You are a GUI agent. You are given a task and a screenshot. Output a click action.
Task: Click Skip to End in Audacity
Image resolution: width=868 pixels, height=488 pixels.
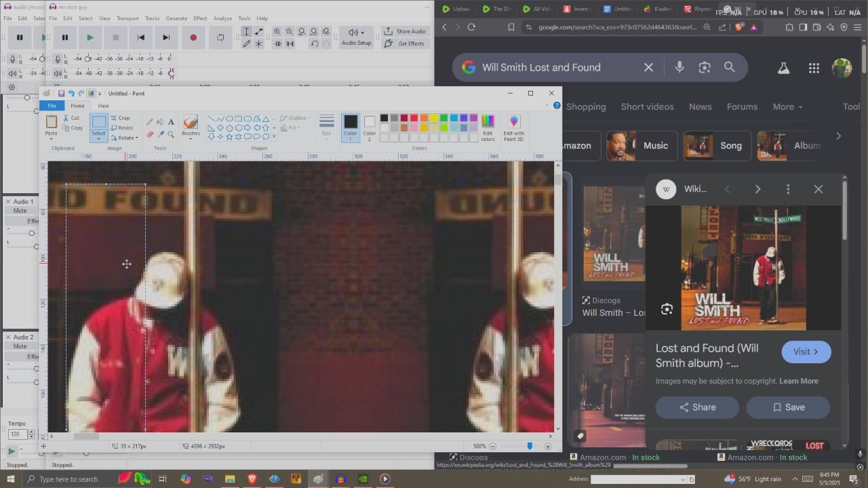pyautogui.click(x=166, y=37)
